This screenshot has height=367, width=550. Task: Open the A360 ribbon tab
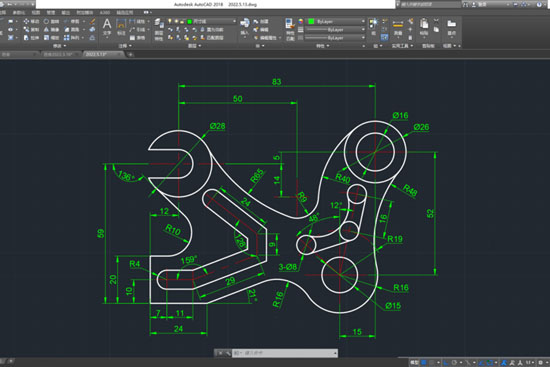pos(105,13)
